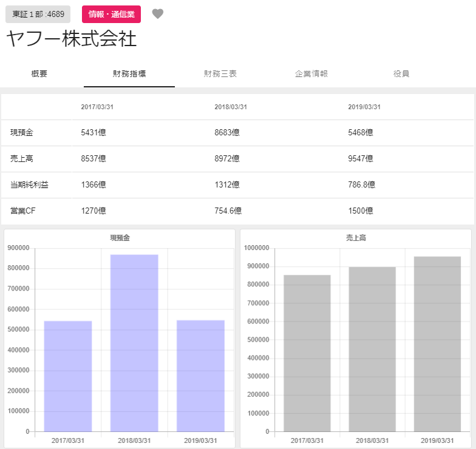Click the 1270億 cell
Image resolution: width=476 pixels, height=449 pixels.
coord(93,211)
